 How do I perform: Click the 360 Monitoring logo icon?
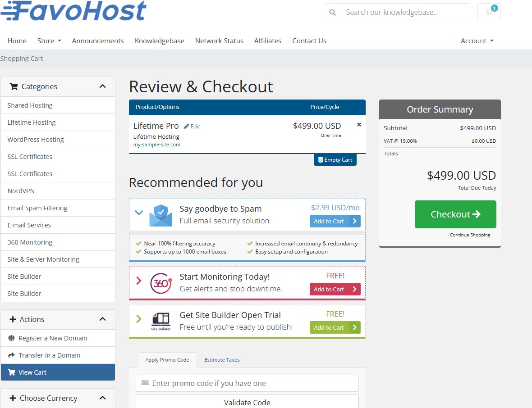(x=161, y=283)
